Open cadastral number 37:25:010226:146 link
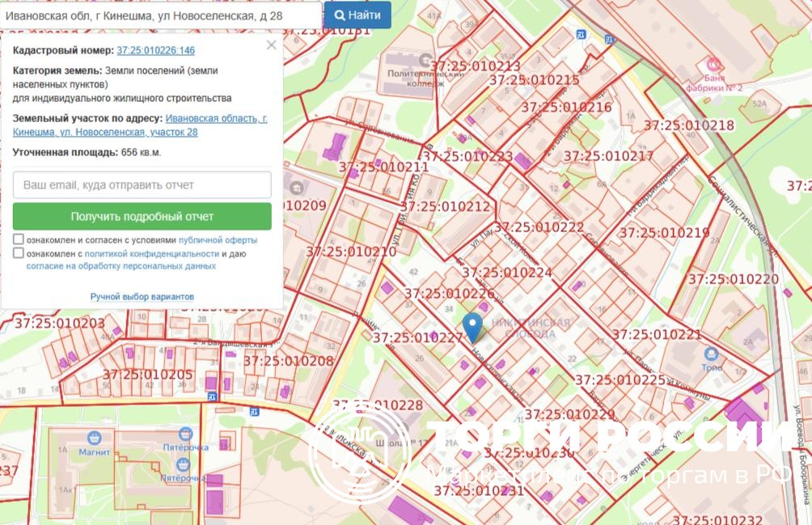This screenshot has width=812, height=525. click(x=155, y=50)
